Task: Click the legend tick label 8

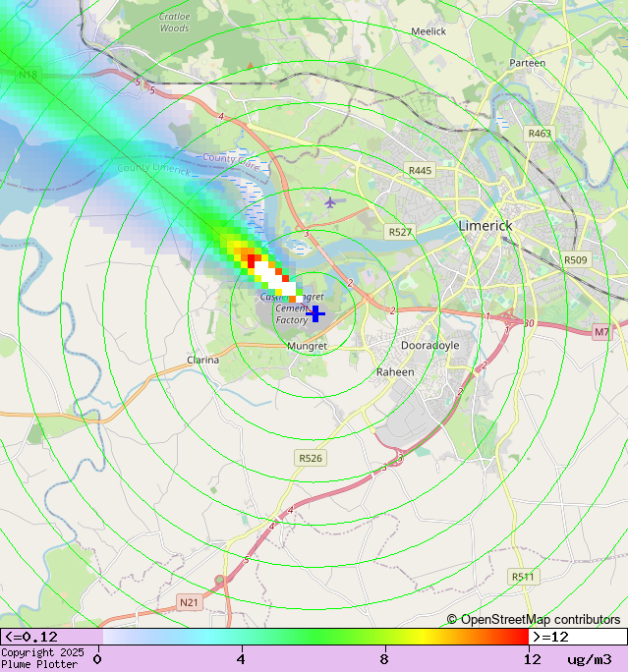Action: 384,658
